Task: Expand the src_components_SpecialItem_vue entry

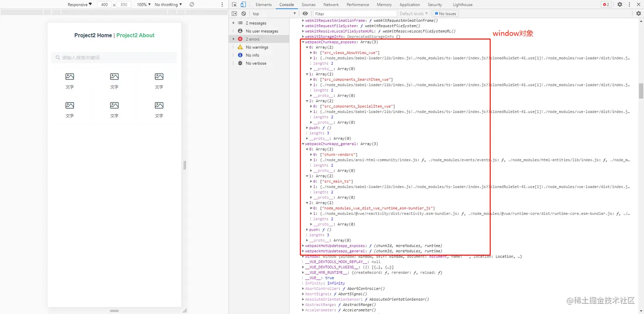Action: (x=311, y=106)
